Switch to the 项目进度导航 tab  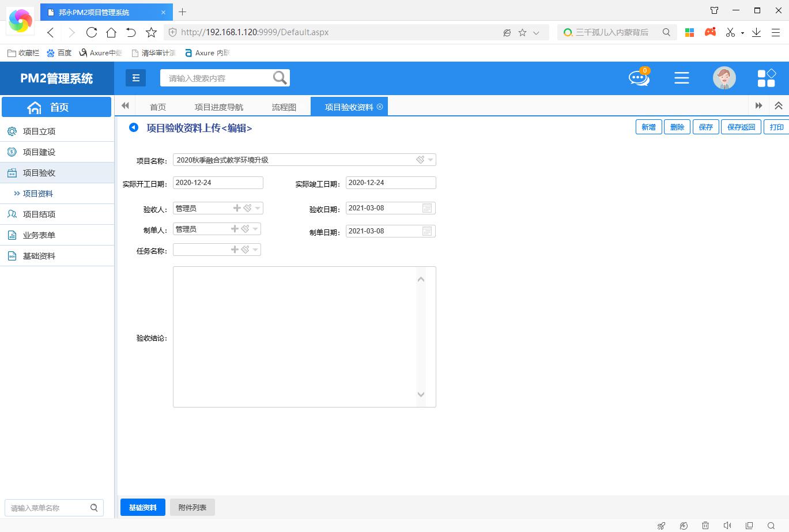218,107
